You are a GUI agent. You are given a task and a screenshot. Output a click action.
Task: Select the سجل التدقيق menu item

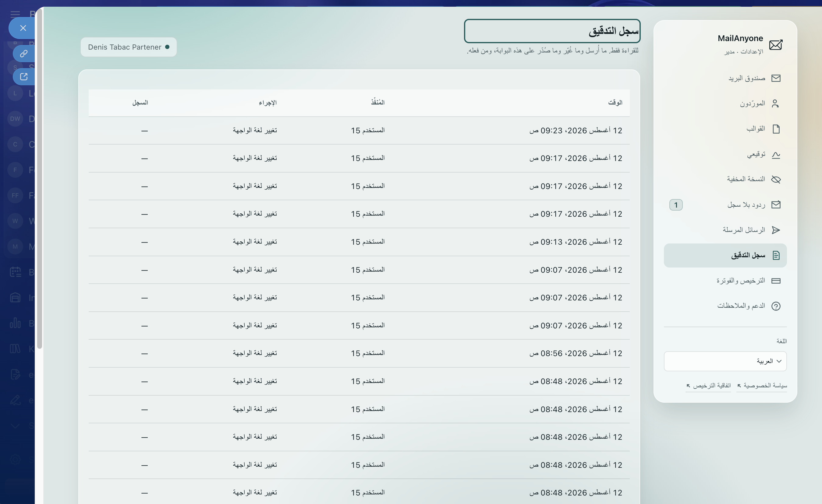click(725, 255)
